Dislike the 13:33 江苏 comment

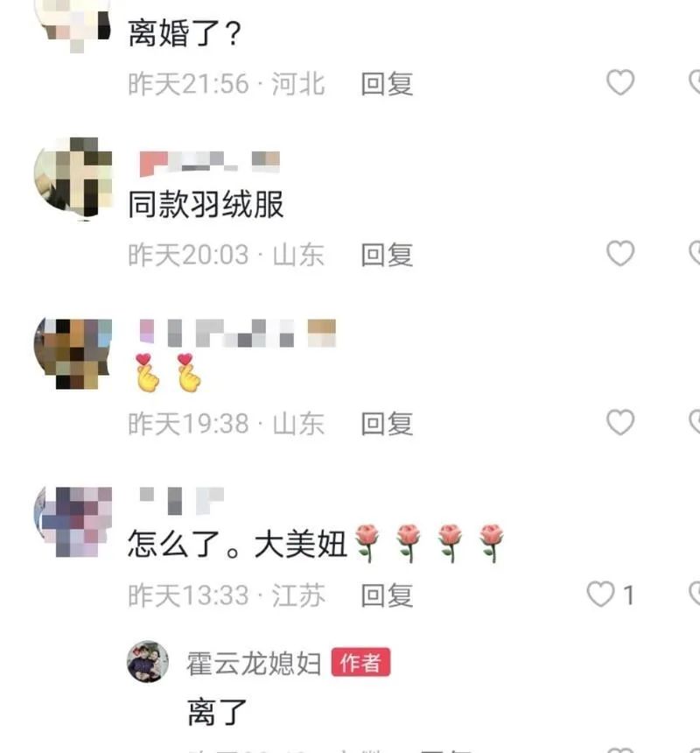[695, 594]
